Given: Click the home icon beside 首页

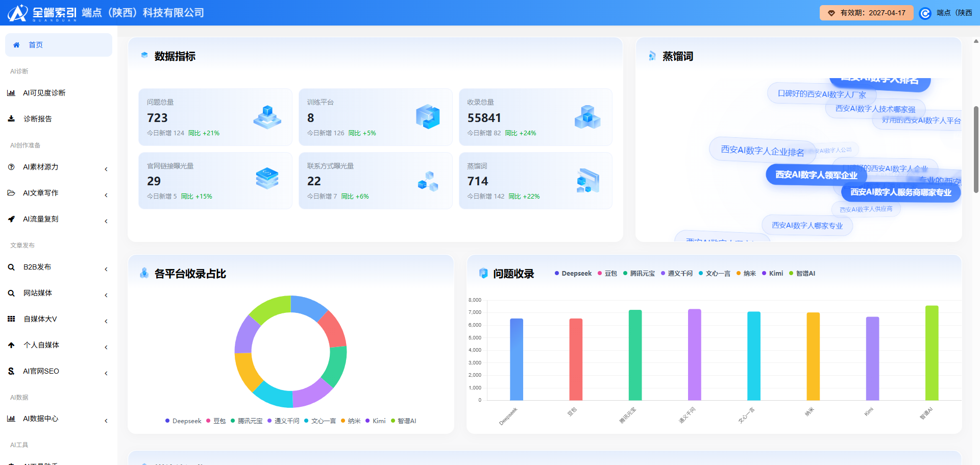Looking at the screenshot, I should 16,45.
